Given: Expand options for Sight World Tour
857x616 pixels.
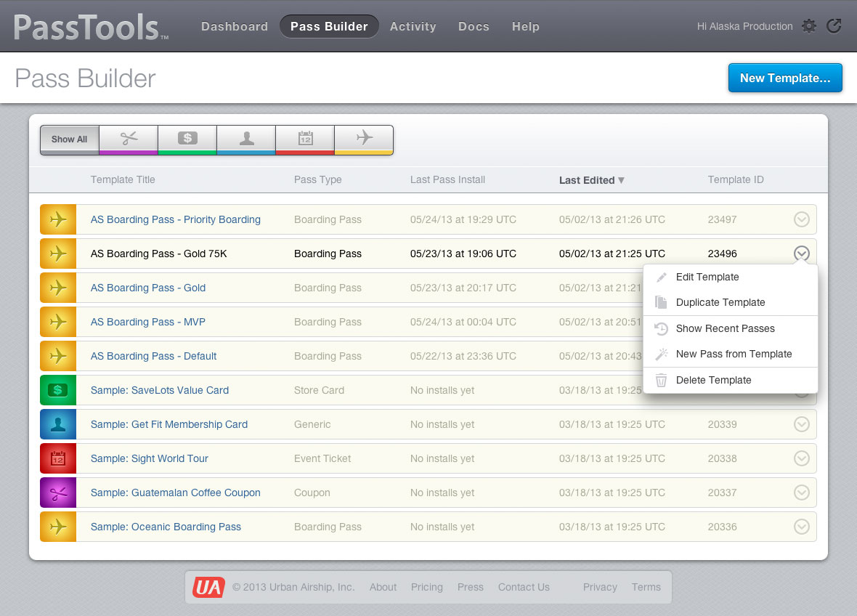Looking at the screenshot, I should tap(801, 458).
